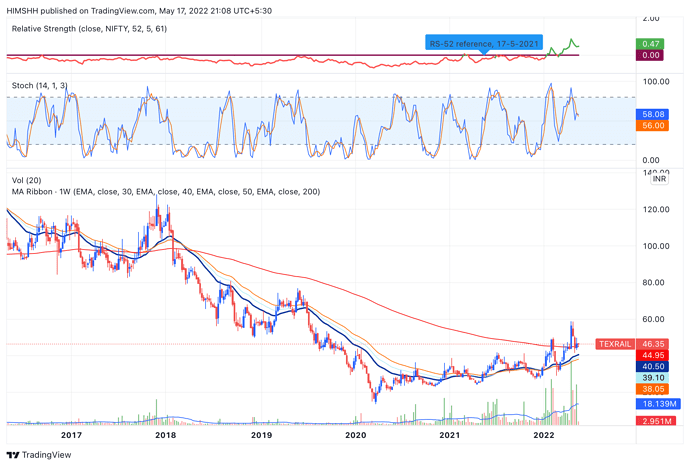This screenshot has height=467, width=690.
Task: Click the red 44.95 EMA value tag
Action: (x=653, y=355)
